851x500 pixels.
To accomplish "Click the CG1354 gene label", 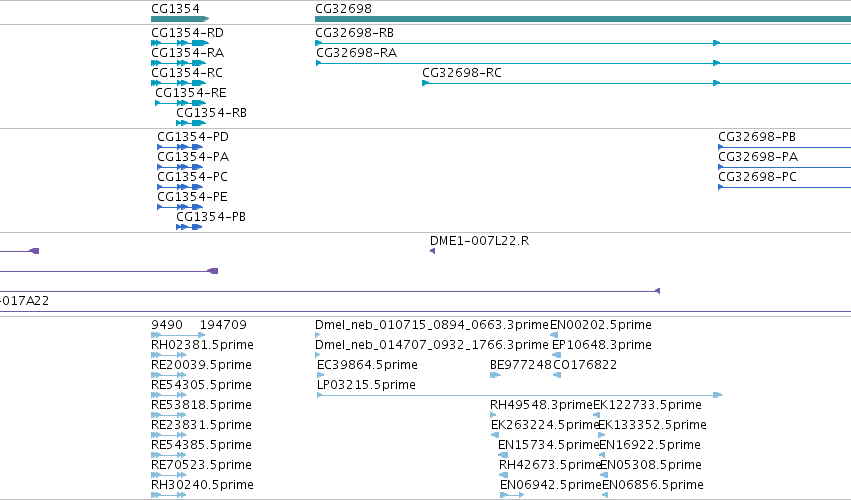I will click(175, 9).
